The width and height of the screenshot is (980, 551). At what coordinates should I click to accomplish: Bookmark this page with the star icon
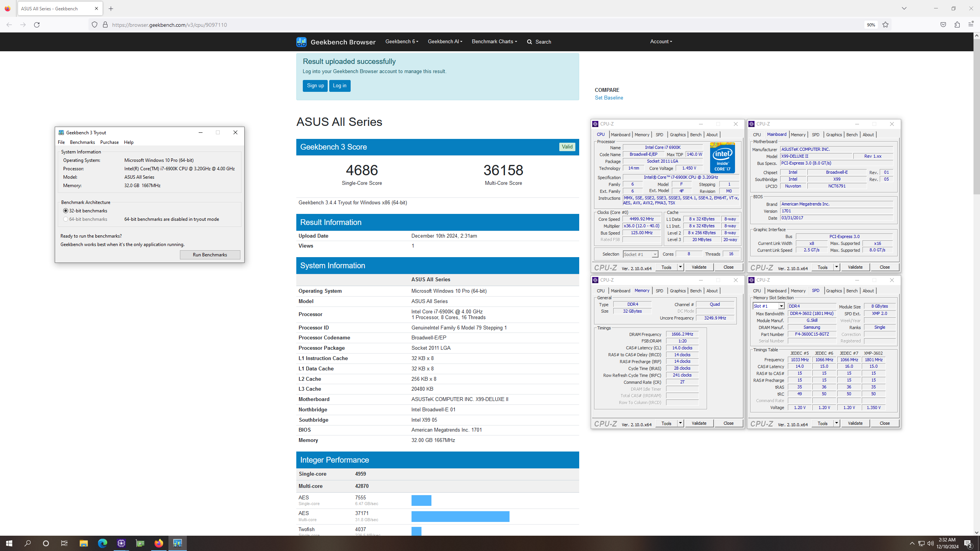pos(885,25)
